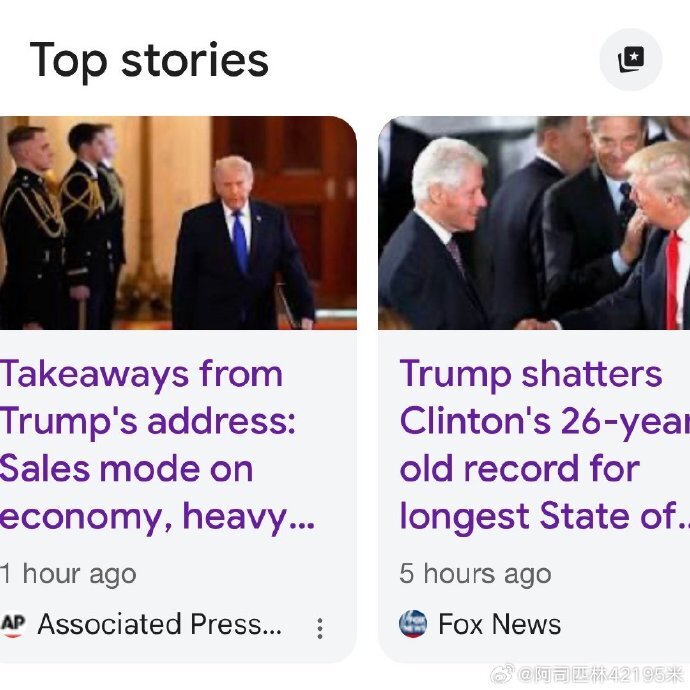
Task: Click 'Sales mode on' in first headline
Action: pos(125,469)
